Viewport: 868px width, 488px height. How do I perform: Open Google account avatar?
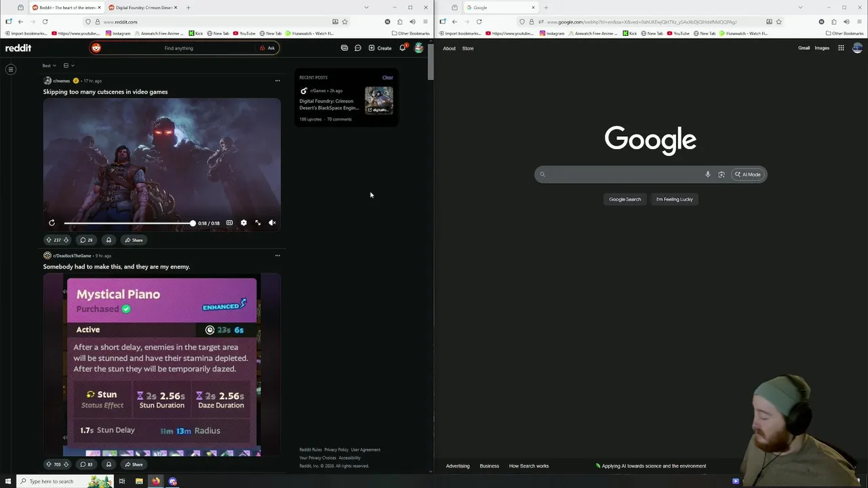coord(857,48)
